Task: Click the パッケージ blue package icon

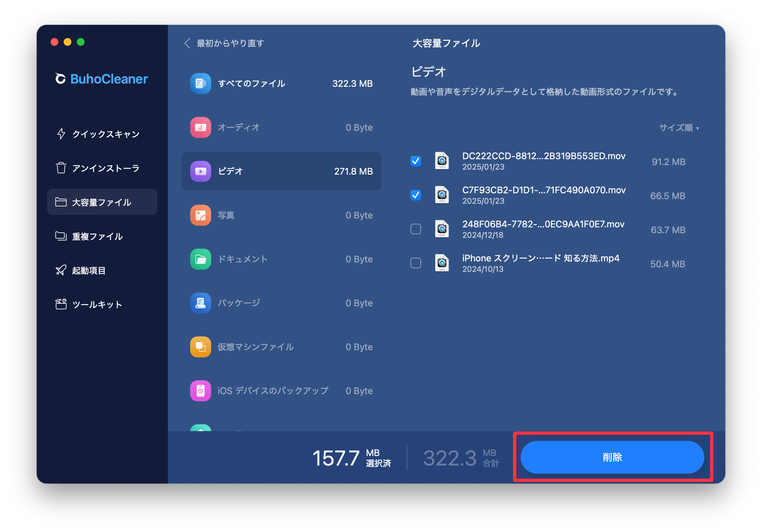Action: tap(200, 303)
